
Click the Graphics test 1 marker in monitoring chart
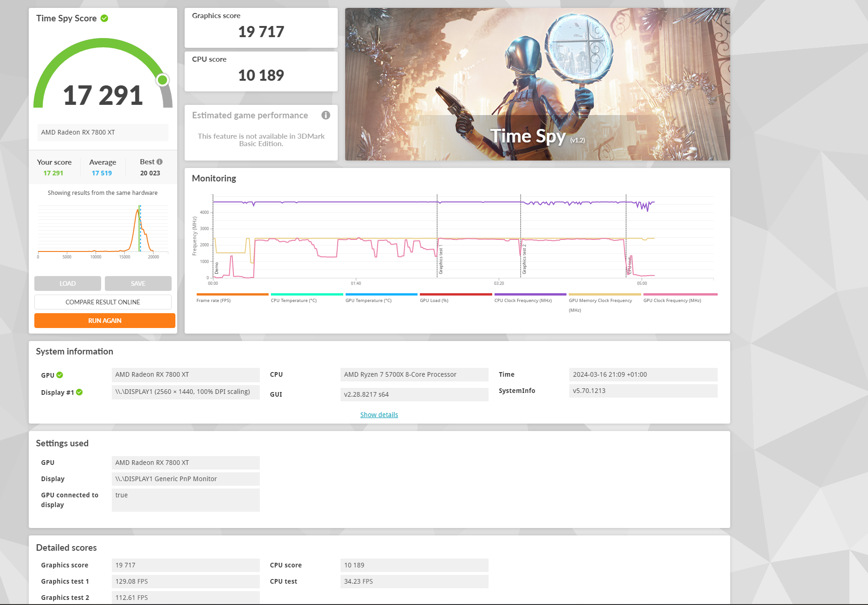point(441,259)
